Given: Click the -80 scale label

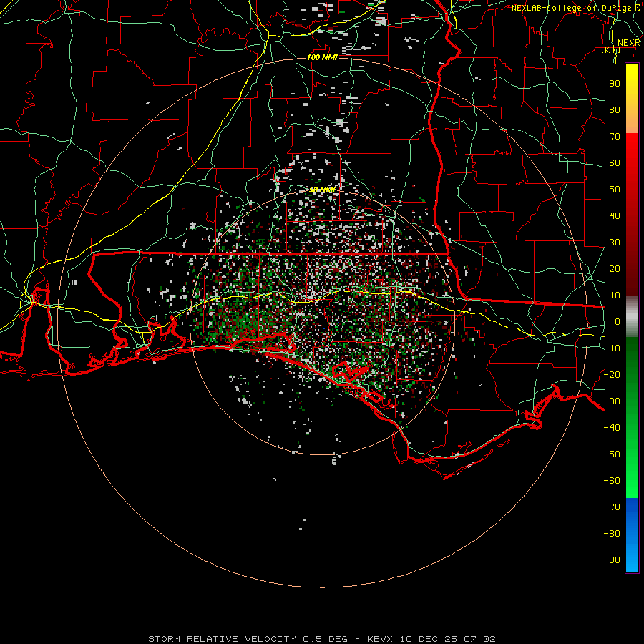Looking at the screenshot, I should pos(612,534).
